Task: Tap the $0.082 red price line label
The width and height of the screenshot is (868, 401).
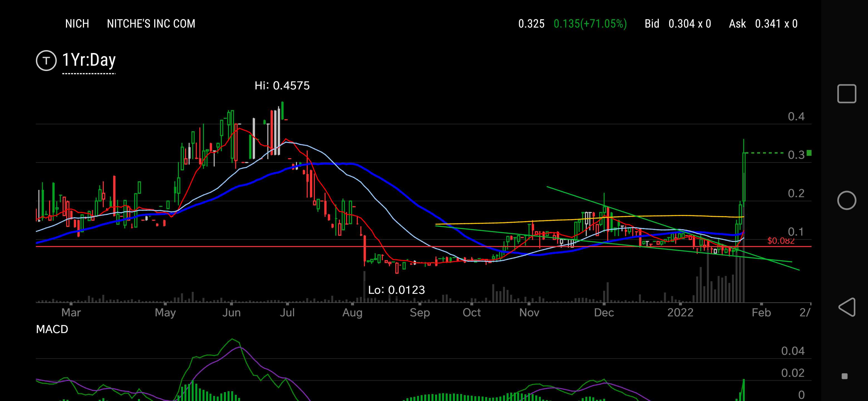Action: coord(781,241)
